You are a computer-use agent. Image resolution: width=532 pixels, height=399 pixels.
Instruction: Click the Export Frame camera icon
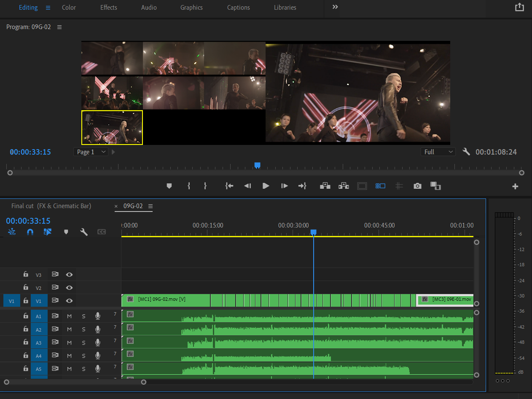click(417, 186)
